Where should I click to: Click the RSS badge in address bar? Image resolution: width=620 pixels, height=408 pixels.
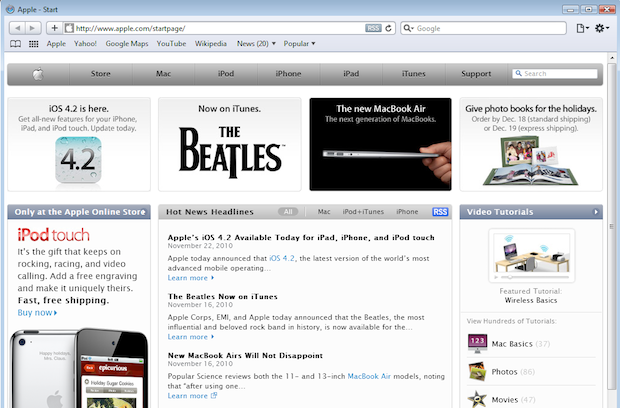click(x=373, y=28)
